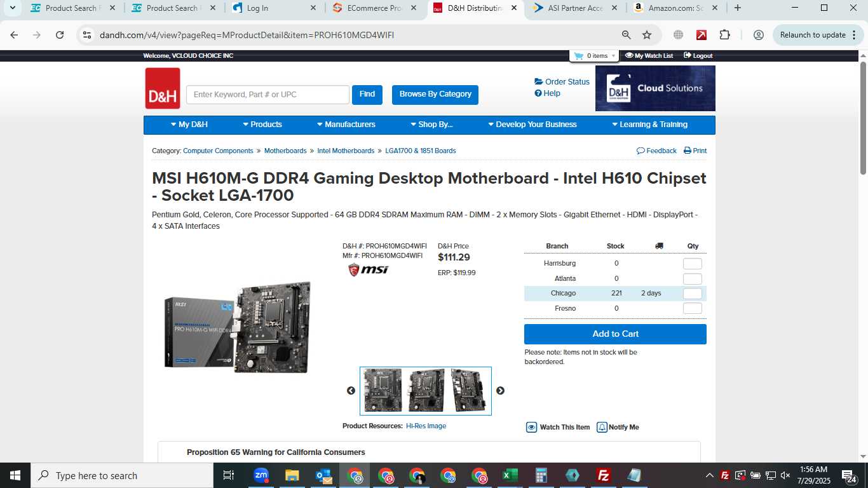Screen dimensions: 868x488
Task: Reload the page with refresh icon
Action: [60, 35]
